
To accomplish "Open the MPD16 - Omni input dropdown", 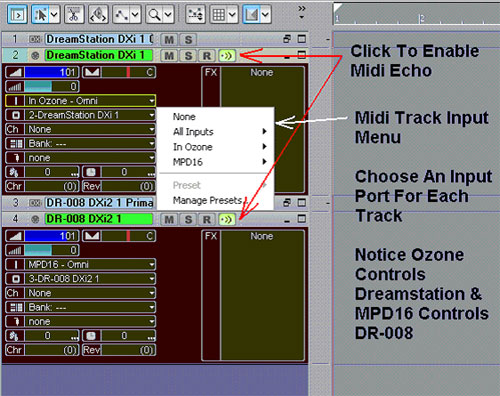I will coord(80,265).
